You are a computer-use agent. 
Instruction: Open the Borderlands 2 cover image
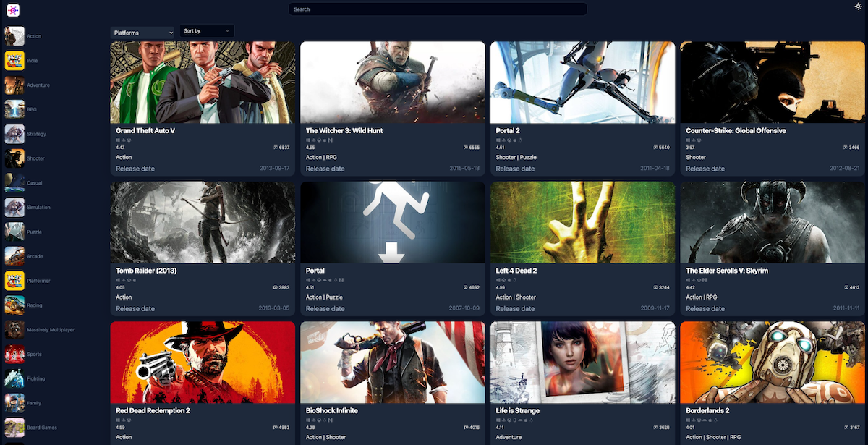773,362
